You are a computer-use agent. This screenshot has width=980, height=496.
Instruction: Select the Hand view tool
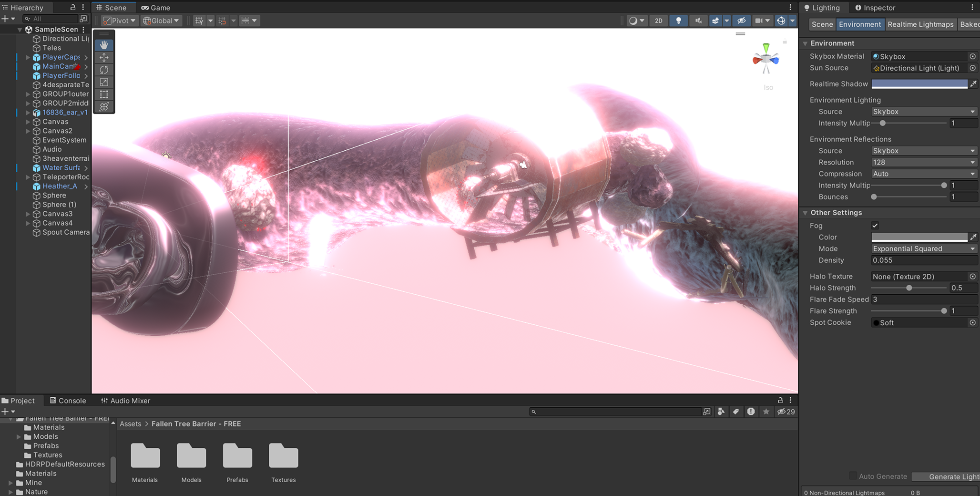pos(104,45)
